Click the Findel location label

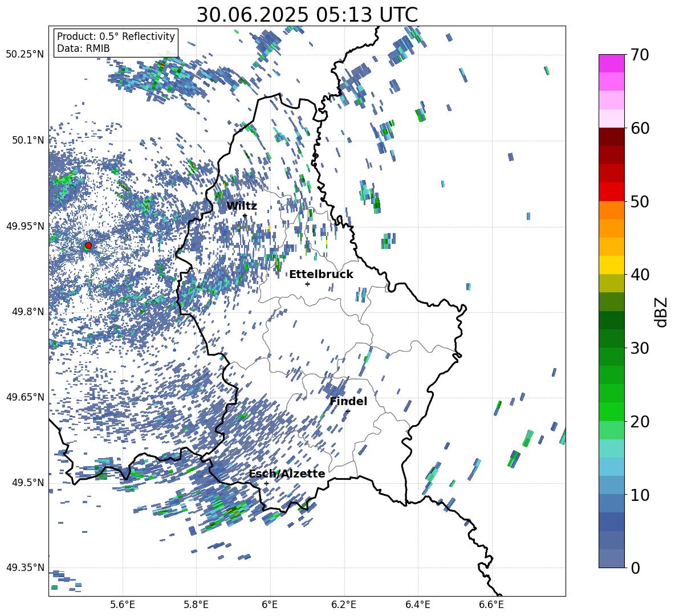point(348,401)
